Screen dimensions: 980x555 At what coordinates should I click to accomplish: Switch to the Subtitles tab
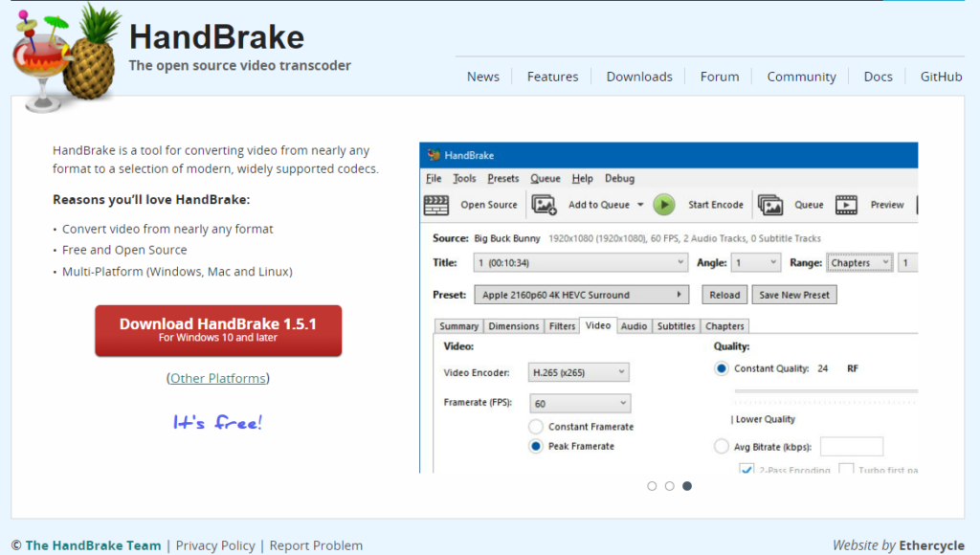pos(677,326)
